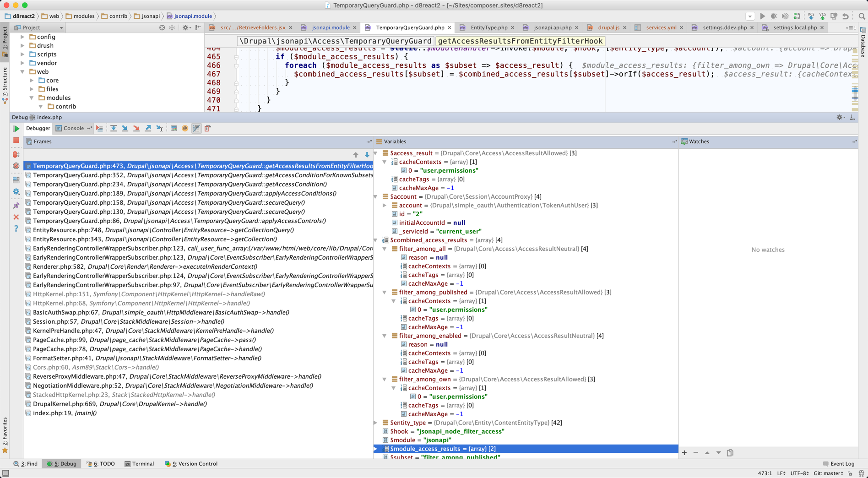Viewport: 868px width, 478px height.
Task: Open Database tool window on right edge
Action: point(863,42)
